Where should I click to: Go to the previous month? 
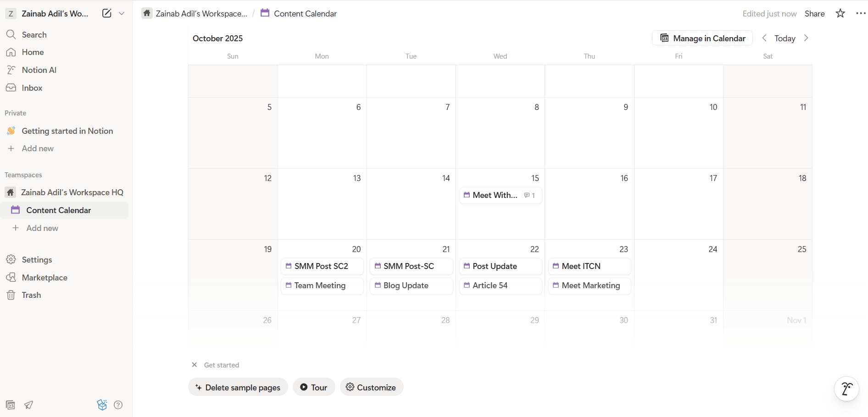(764, 38)
